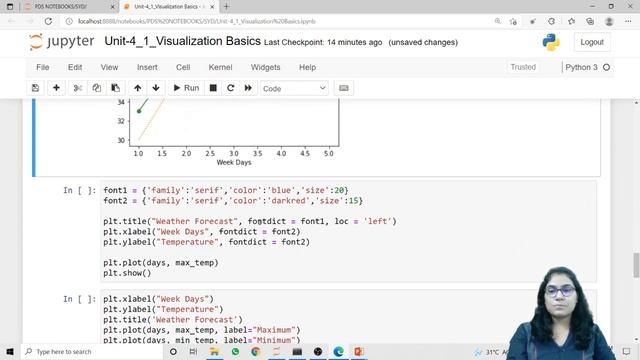
Task: Open PowerPoint from taskbar
Action: point(359,351)
